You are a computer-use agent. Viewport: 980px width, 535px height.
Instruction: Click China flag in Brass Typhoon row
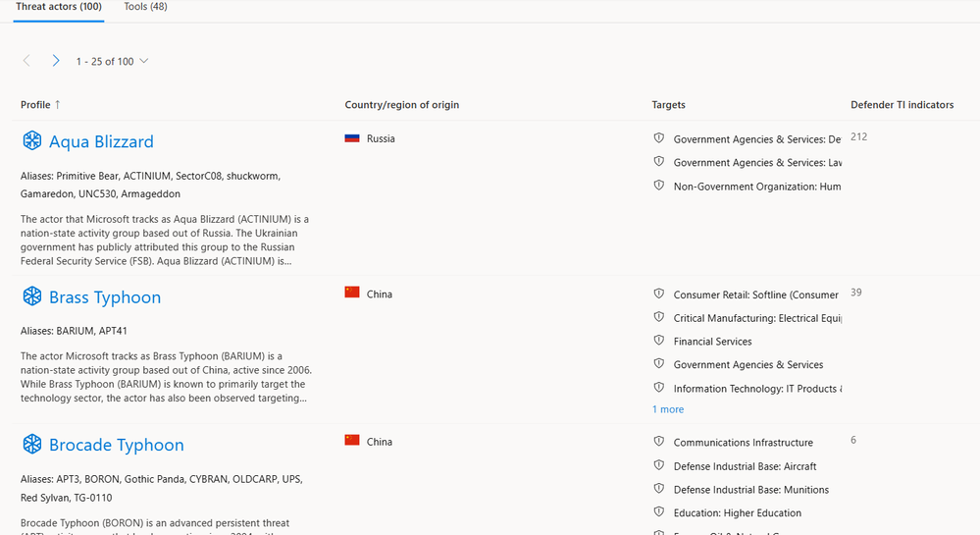[x=352, y=293]
